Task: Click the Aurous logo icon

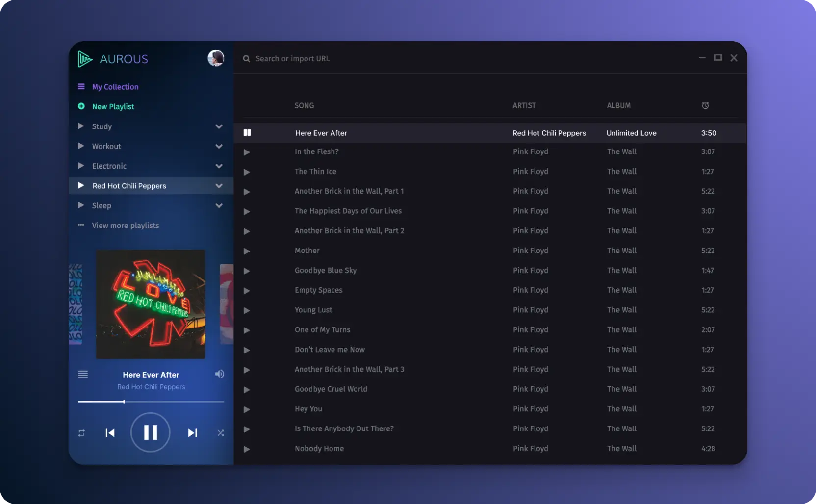Action: (84, 58)
